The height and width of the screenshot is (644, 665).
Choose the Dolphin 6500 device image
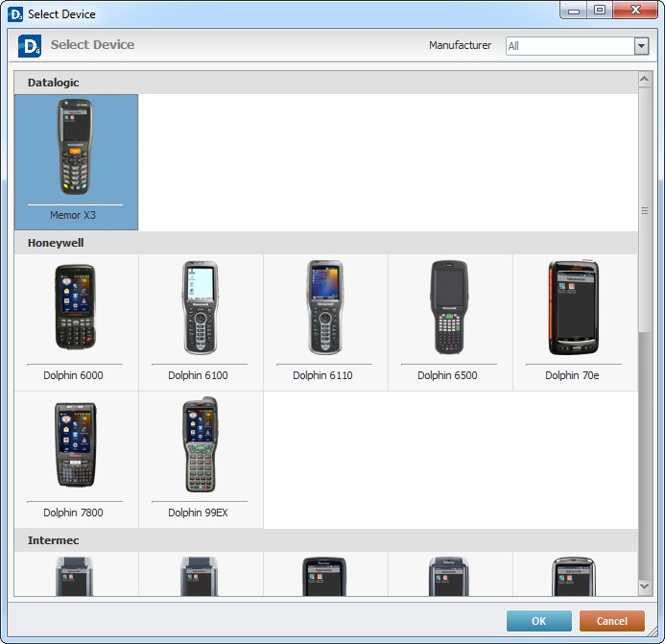pos(449,307)
